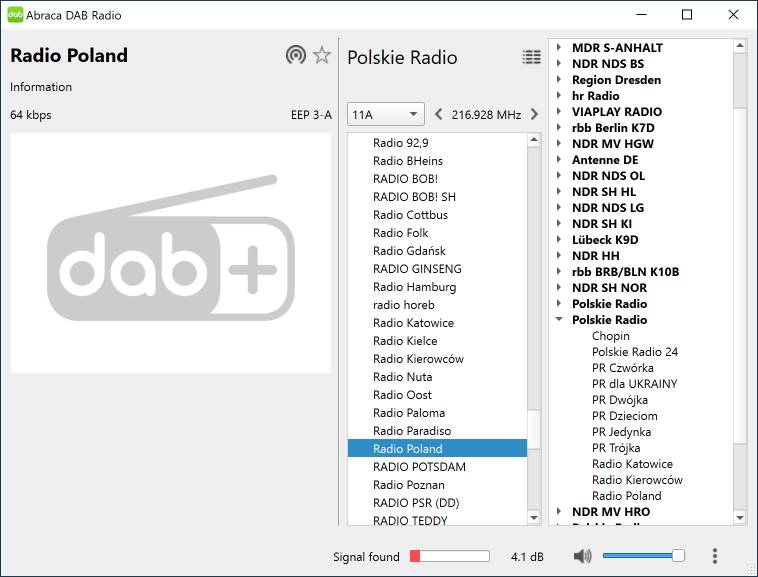Choose PR Trójka in the ensemble tree
758x577 pixels.
click(615, 448)
